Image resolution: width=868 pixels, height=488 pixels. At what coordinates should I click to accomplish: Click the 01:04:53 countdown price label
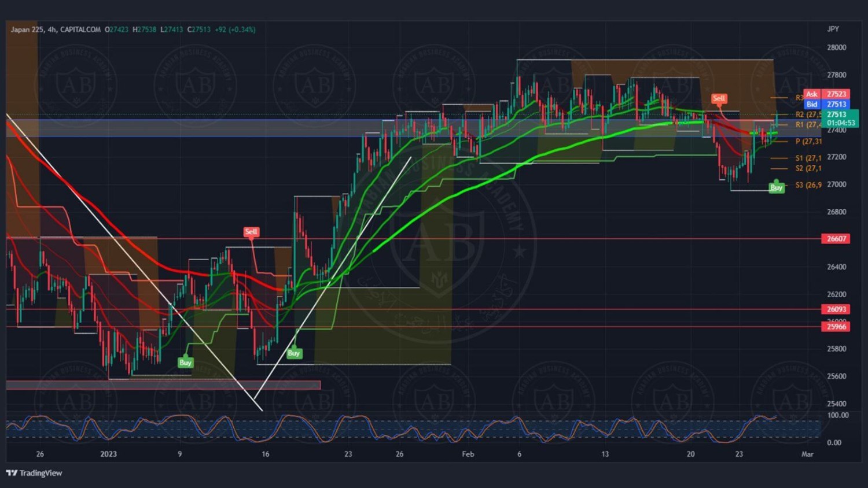point(841,123)
